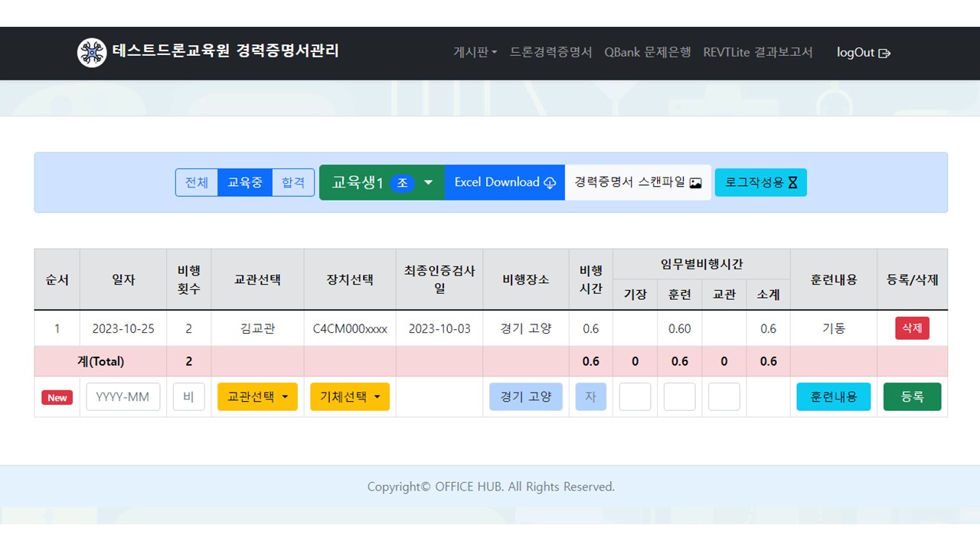The height and width of the screenshot is (551, 980).
Task: Click the 훈련내용 button in new row
Action: coord(833,397)
